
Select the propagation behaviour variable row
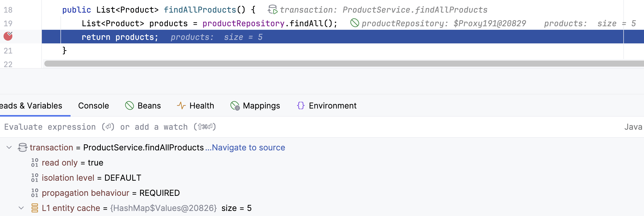pyautogui.click(x=110, y=193)
